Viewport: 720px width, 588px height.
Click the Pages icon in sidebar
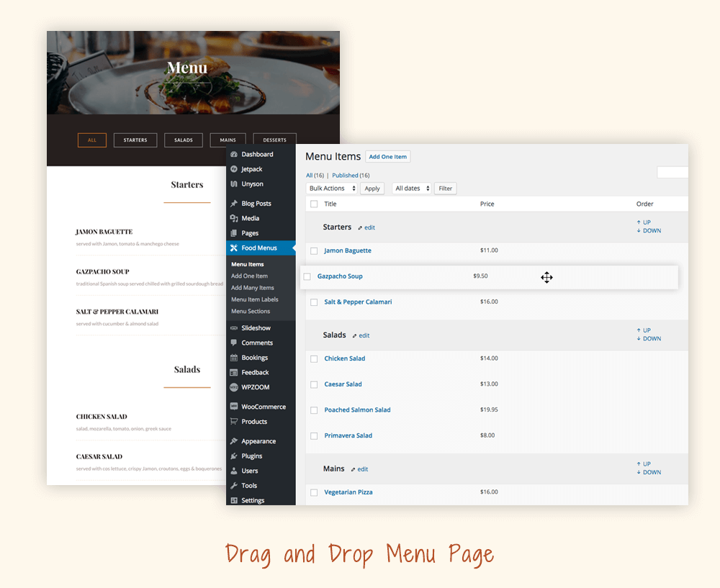point(234,232)
